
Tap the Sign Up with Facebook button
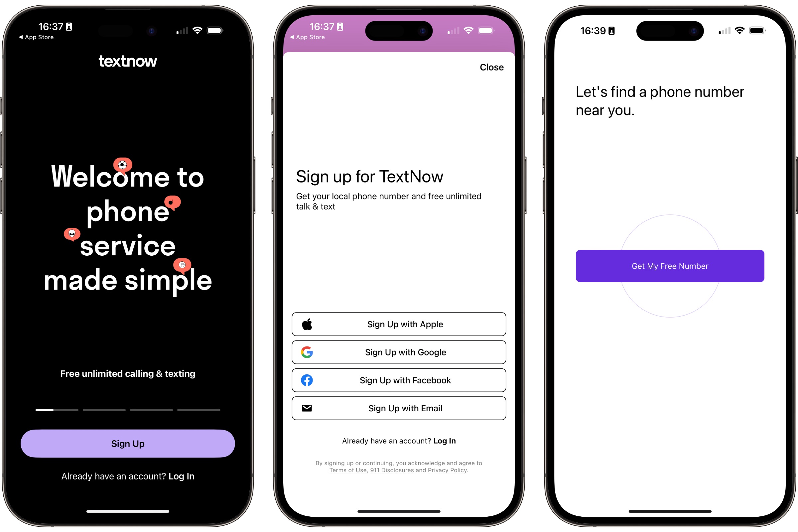pos(399,380)
